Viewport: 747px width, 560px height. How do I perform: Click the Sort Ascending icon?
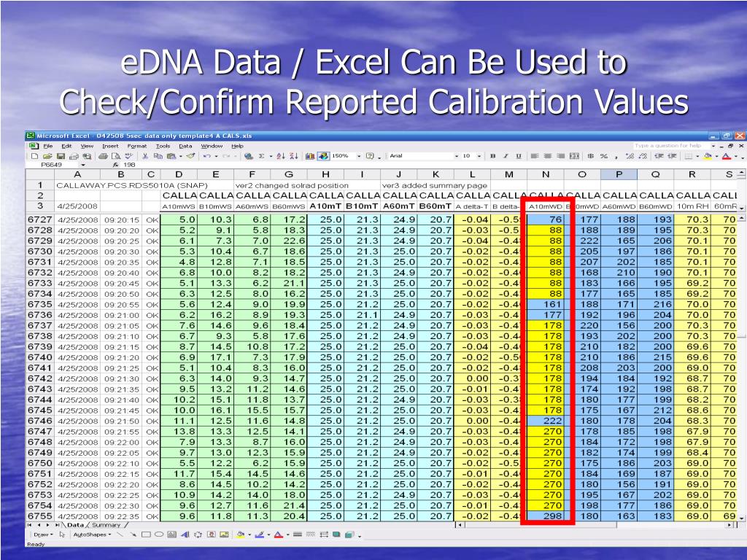pyautogui.click(x=281, y=156)
